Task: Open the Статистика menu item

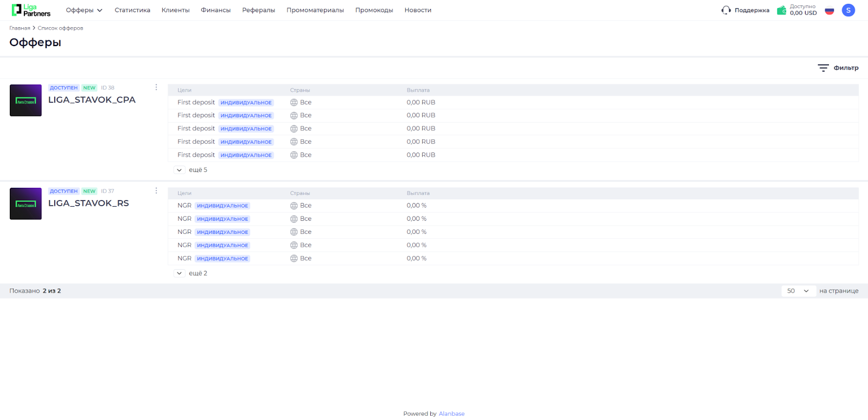Action: coord(132,10)
